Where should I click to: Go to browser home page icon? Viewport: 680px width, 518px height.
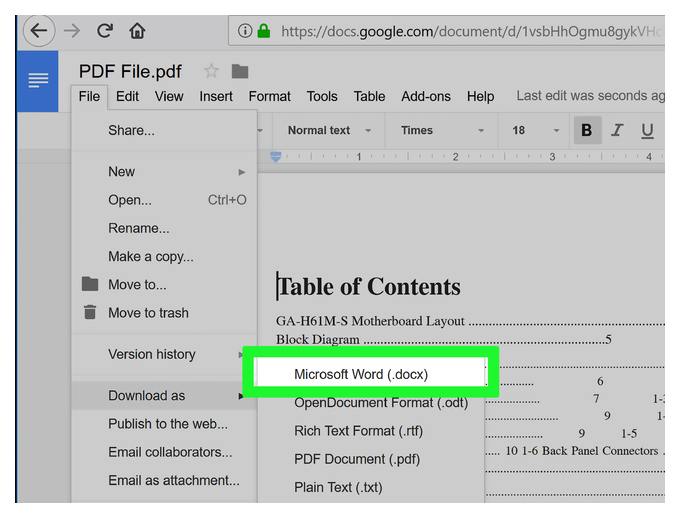pyautogui.click(x=137, y=31)
